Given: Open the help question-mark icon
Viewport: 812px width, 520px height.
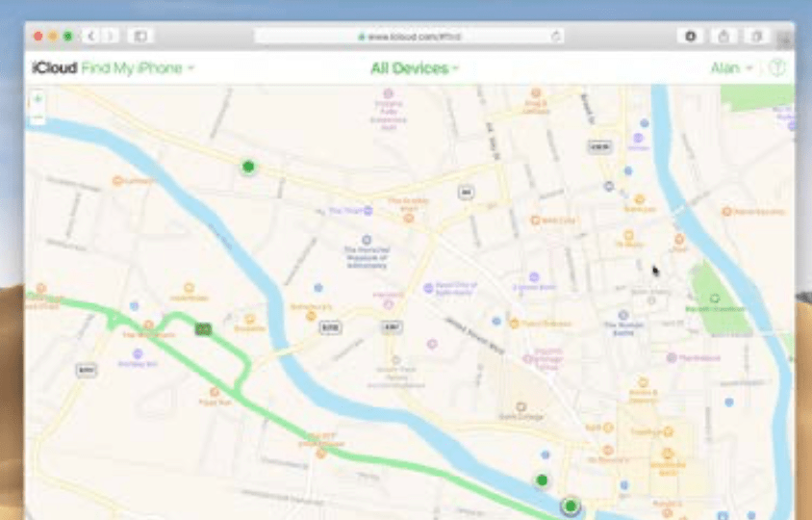Looking at the screenshot, I should 776,68.
